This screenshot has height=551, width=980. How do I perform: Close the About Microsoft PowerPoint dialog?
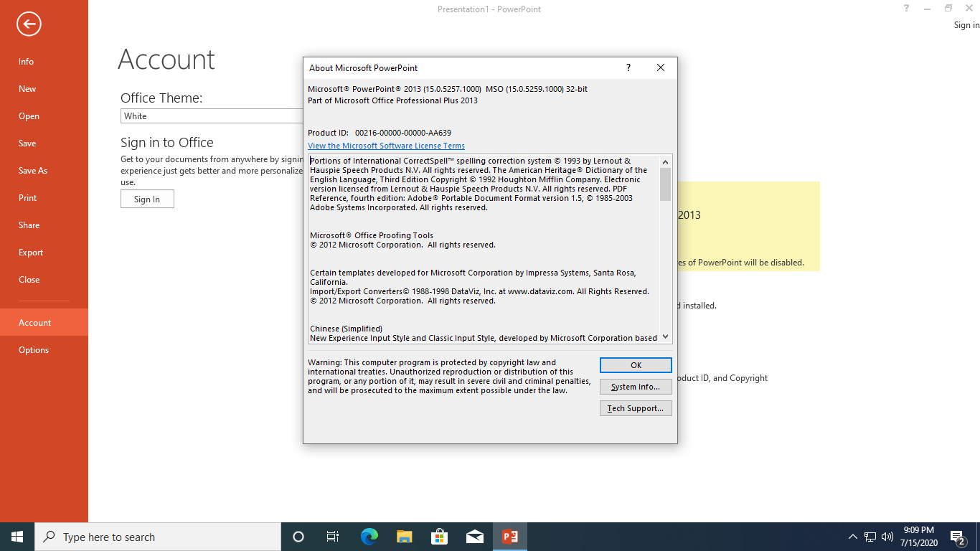[661, 67]
